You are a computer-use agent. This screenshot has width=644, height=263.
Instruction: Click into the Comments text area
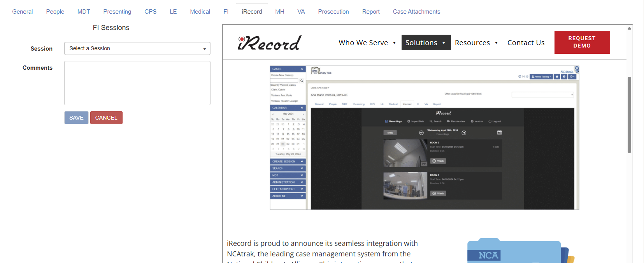(137, 83)
